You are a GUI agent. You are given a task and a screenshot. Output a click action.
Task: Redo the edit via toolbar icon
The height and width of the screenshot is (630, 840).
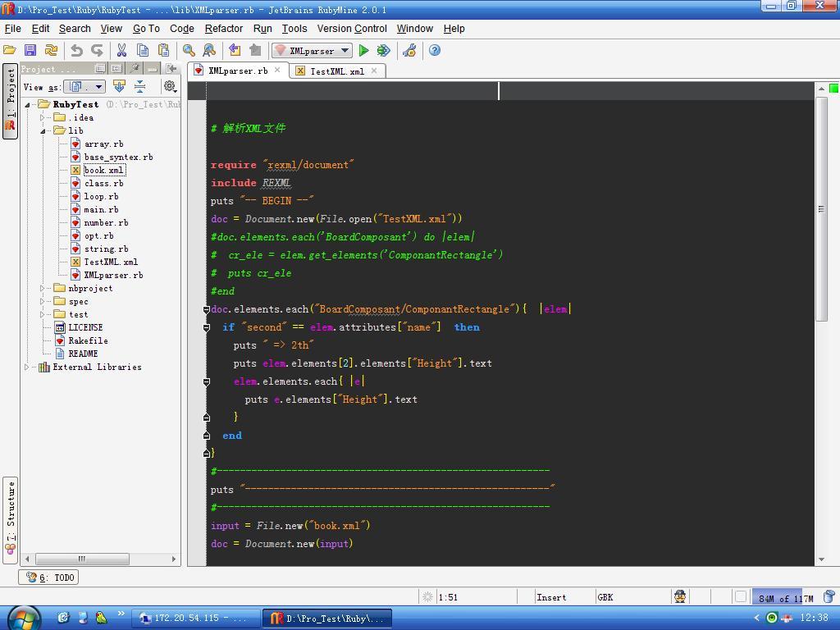click(x=97, y=50)
